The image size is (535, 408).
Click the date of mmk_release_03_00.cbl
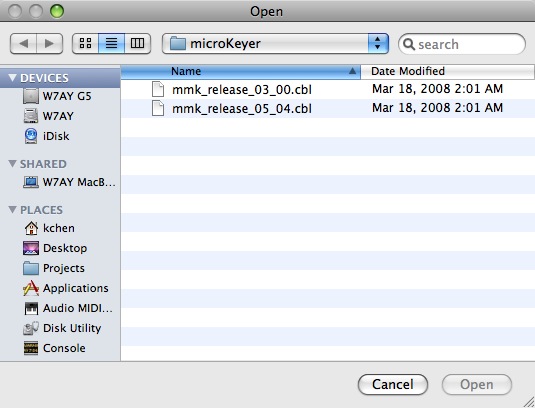tap(437, 89)
